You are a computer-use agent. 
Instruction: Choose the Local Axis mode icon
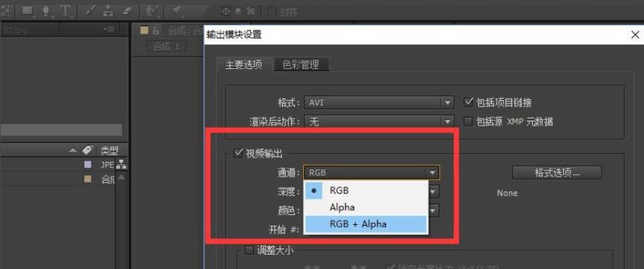[225, 12]
